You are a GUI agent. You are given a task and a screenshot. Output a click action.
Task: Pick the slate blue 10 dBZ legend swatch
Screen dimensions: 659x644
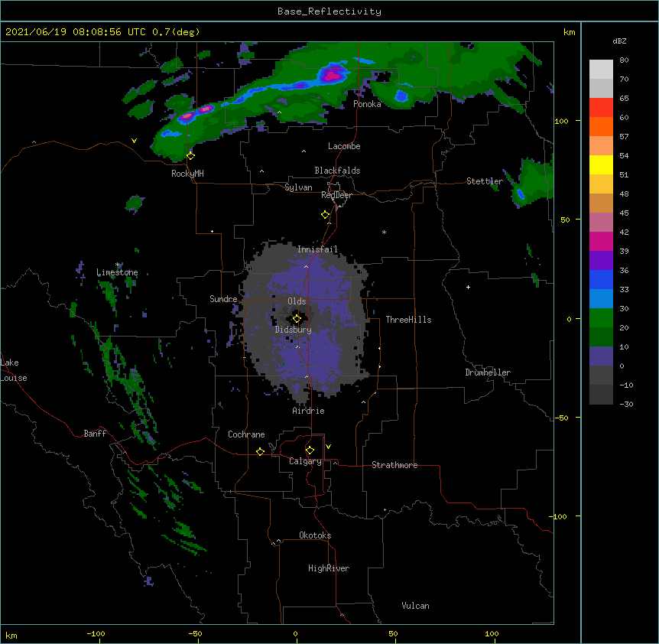601,356
